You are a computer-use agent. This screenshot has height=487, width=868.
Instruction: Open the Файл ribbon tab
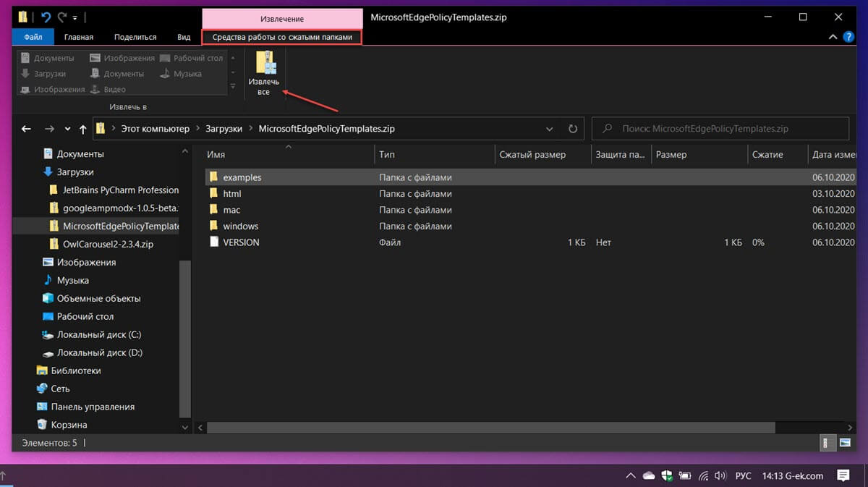(33, 37)
